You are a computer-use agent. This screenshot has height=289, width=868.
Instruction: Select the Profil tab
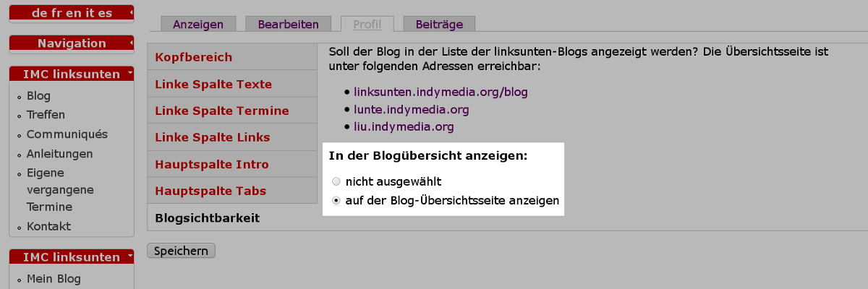(x=367, y=25)
